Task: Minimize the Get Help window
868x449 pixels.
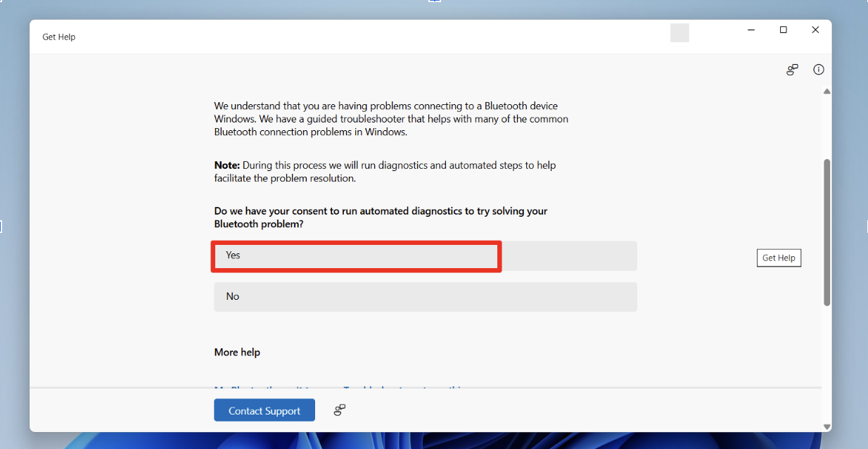Action: pyautogui.click(x=751, y=30)
